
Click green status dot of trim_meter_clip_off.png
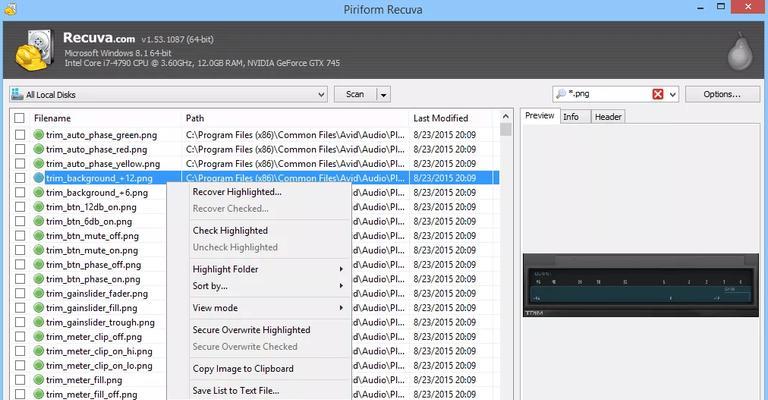tap(39, 337)
